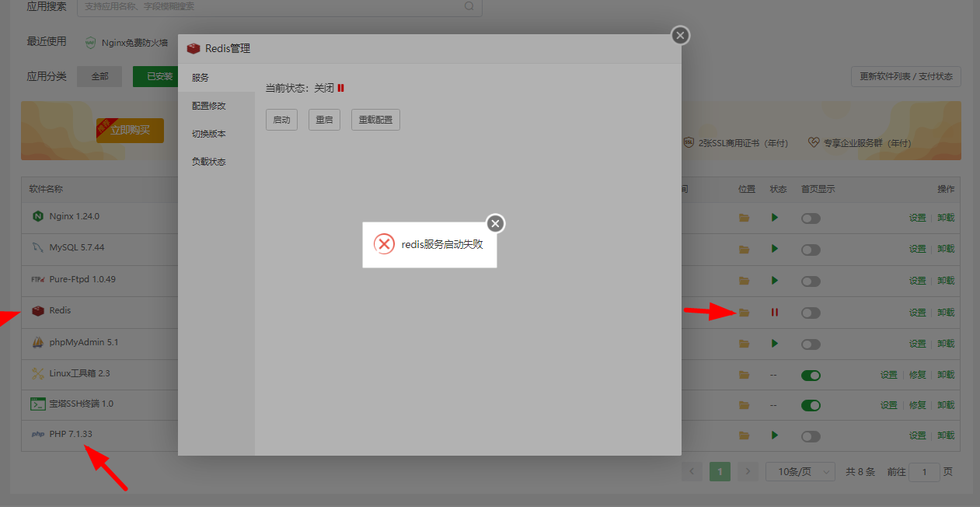Toggle homepage display for MySQL

click(x=811, y=250)
